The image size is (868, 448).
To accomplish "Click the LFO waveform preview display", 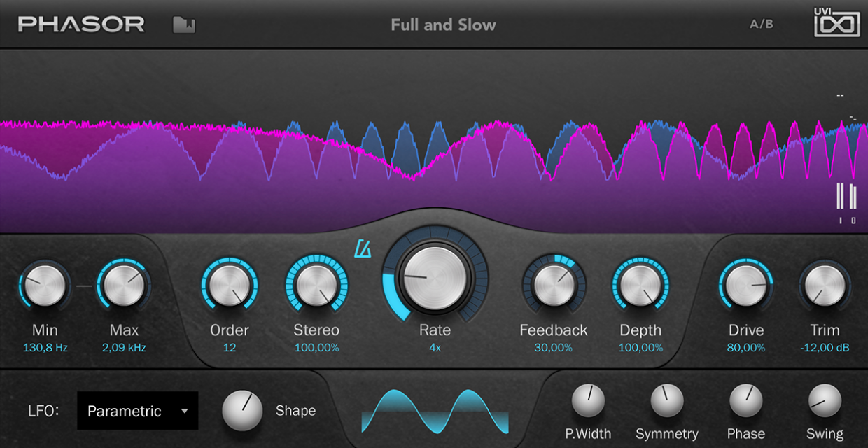I will [435, 411].
